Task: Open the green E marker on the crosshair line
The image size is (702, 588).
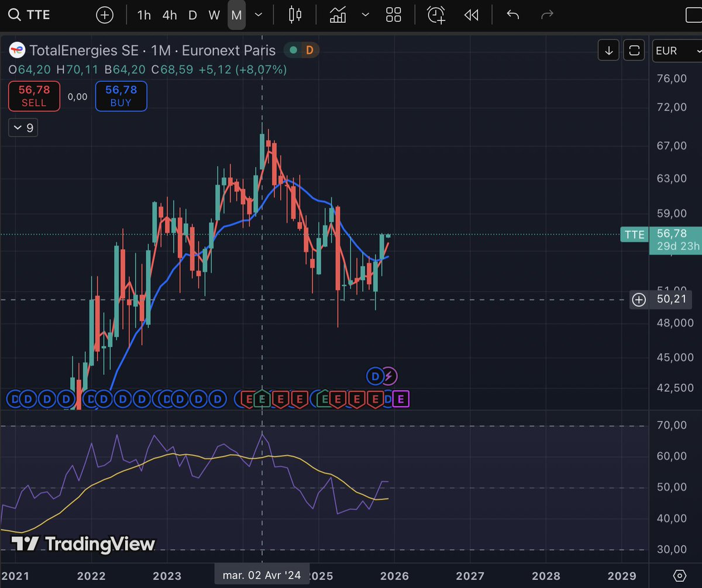Action: 261,399
